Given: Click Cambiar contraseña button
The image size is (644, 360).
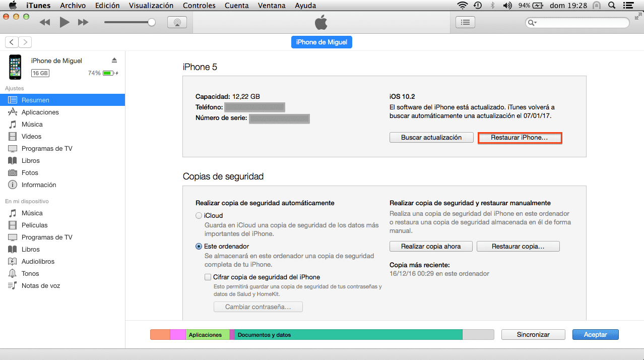Looking at the screenshot, I should [258, 307].
